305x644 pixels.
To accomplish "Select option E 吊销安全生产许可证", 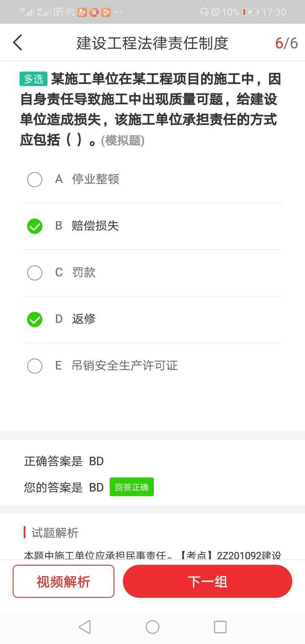I will click(35, 366).
